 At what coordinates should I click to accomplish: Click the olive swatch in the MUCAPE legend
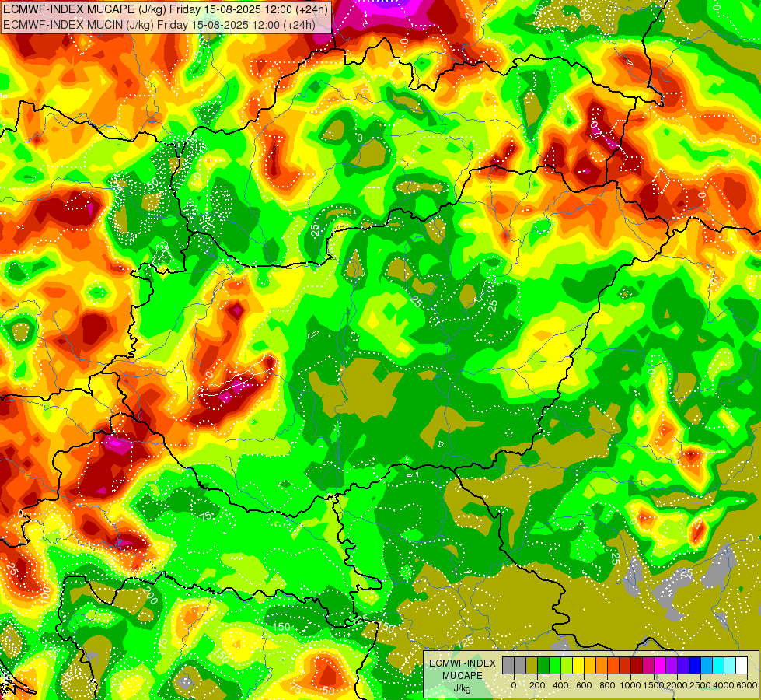[532, 665]
